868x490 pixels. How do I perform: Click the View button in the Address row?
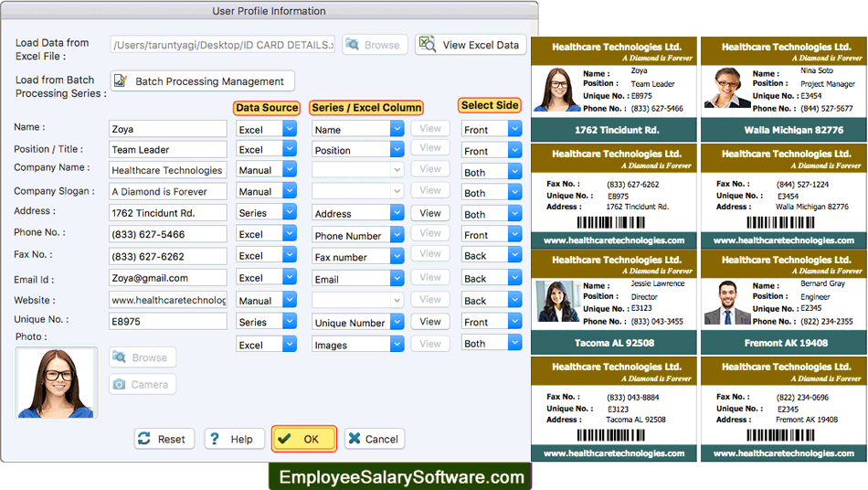coord(430,213)
